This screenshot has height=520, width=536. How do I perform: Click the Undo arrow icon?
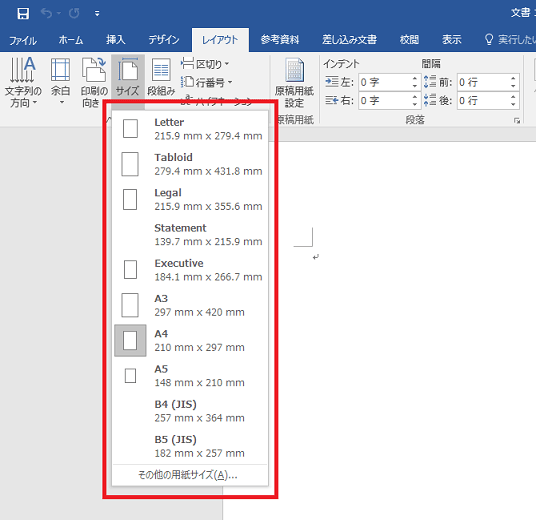pos(46,13)
